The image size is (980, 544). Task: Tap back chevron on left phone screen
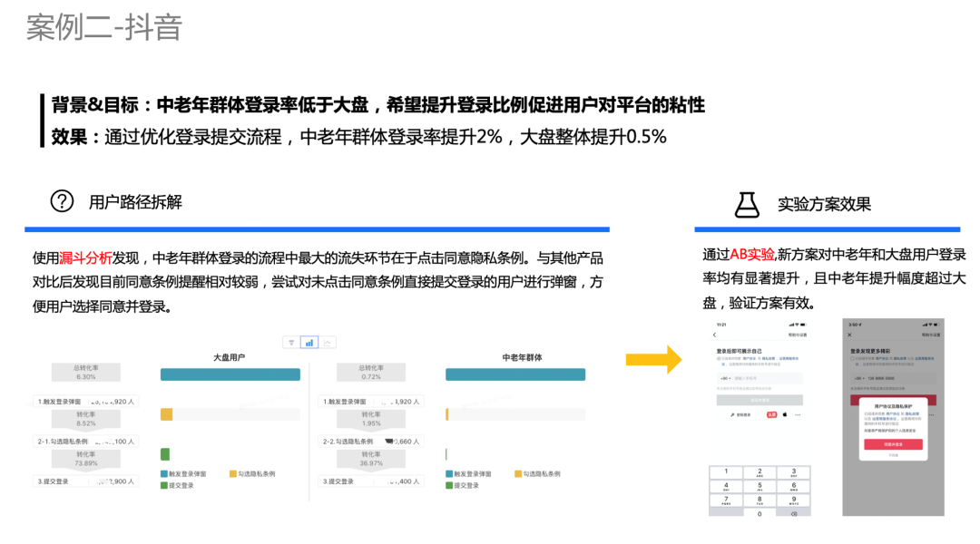pyautogui.click(x=715, y=335)
